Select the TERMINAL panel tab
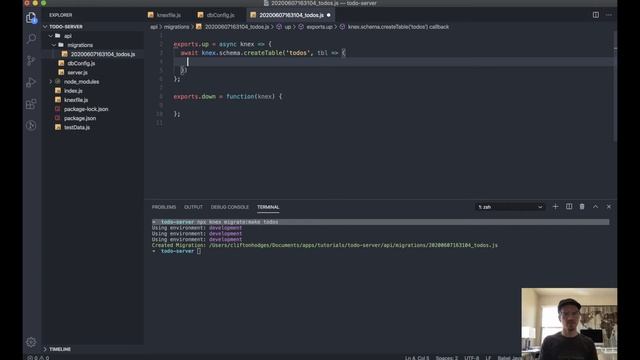 point(268,207)
